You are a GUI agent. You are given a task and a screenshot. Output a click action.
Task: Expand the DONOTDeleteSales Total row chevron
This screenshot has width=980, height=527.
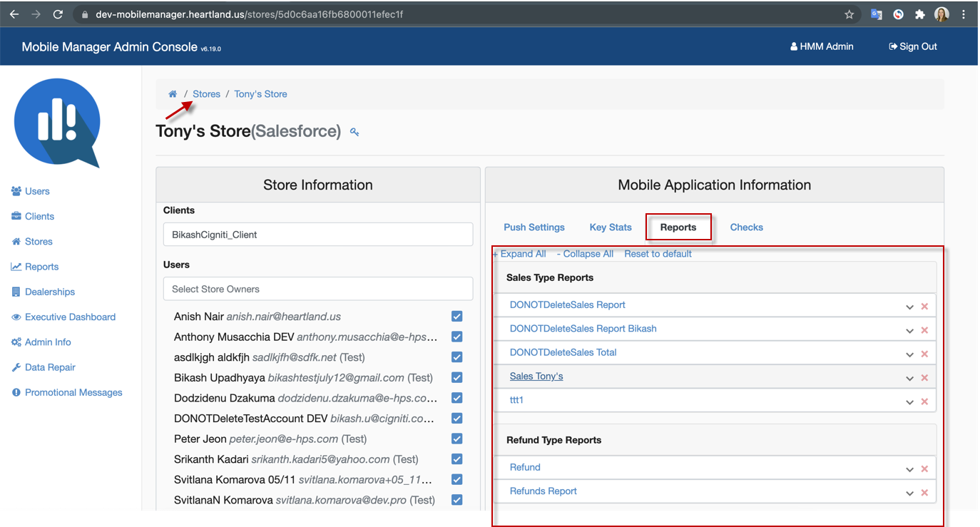909,354
